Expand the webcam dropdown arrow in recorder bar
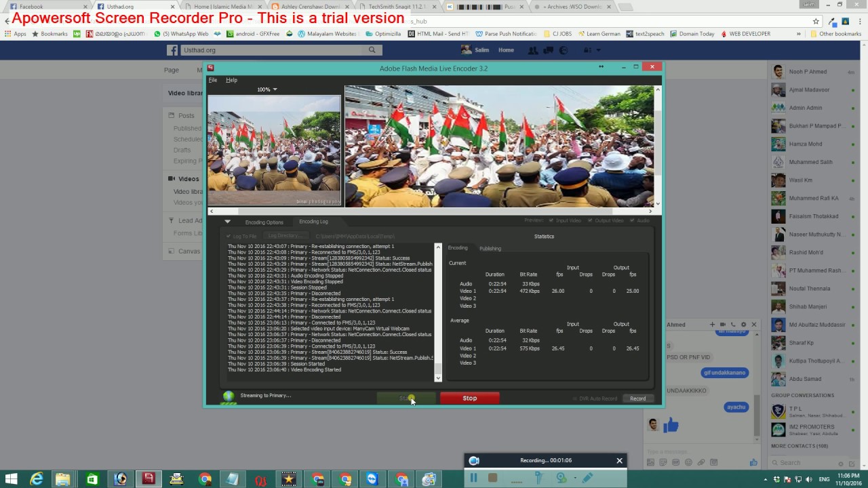 [575, 477]
